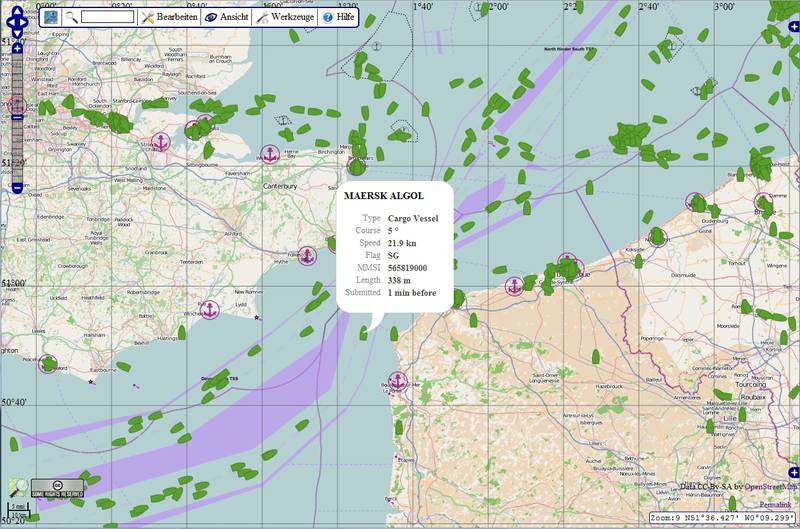Click the map magnifier icon at the bottom left
Image resolution: width=800 pixels, height=529 pixels.
click(18, 488)
